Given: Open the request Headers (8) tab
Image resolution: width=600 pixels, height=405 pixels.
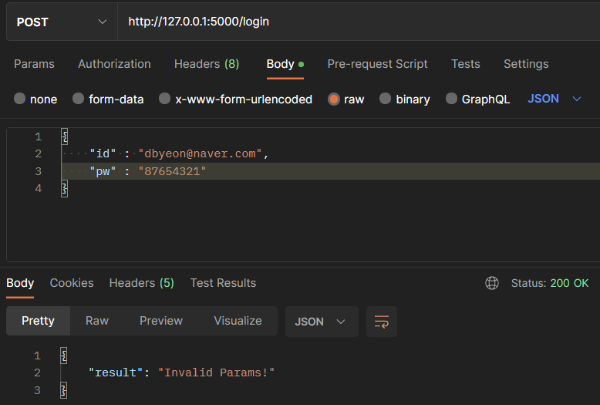Looking at the screenshot, I should click(207, 64).
